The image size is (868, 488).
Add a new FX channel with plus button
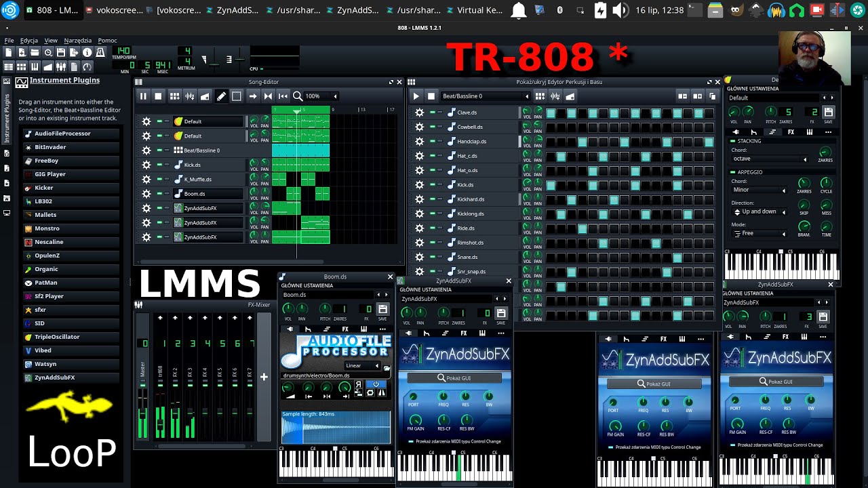(x=264, y=378)
